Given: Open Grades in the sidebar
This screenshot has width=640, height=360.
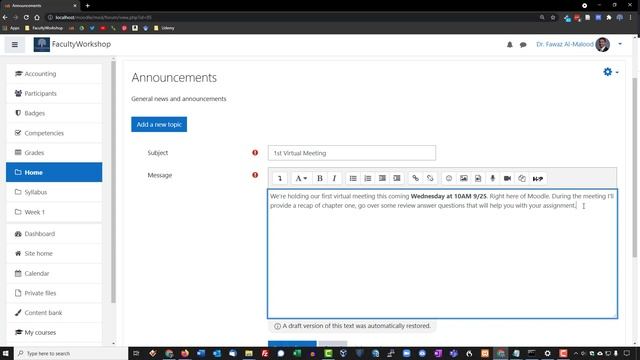Looking at the screenshot, I should click(54, 153).
